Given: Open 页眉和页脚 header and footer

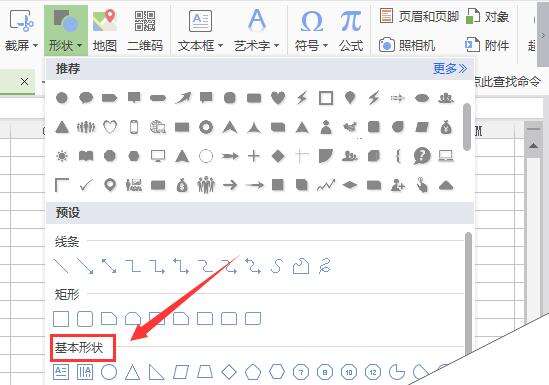Looking at the screenshot, I should (419, 16).
